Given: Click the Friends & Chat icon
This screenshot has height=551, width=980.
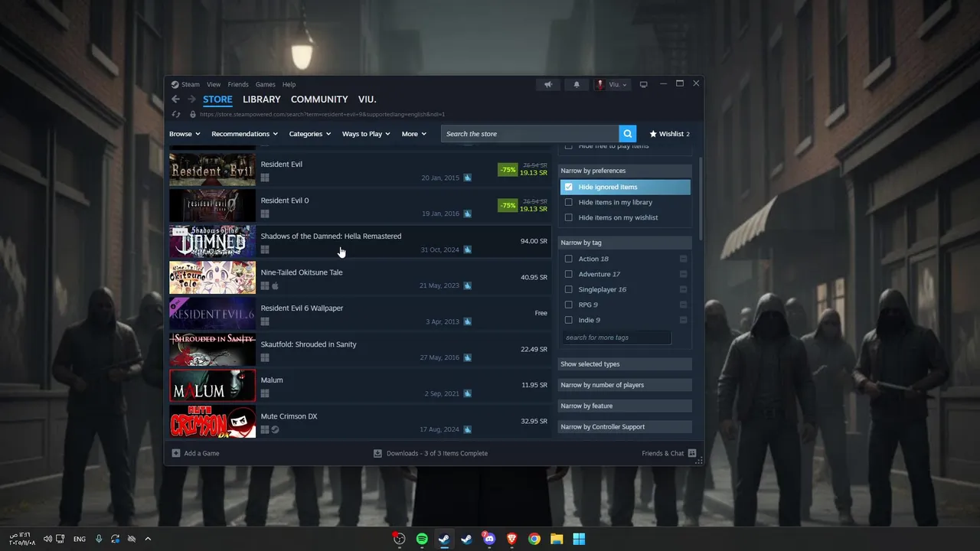Looking at the screenshot, I should coord(692,453).
